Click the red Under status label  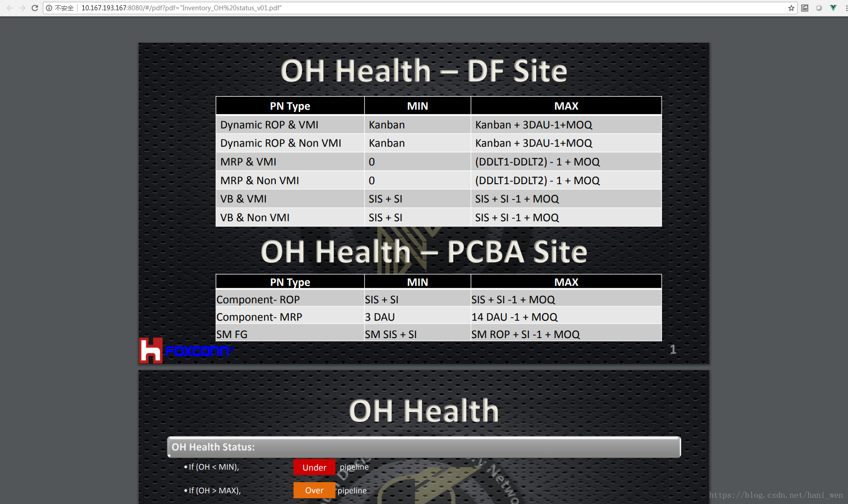[314, 467]
